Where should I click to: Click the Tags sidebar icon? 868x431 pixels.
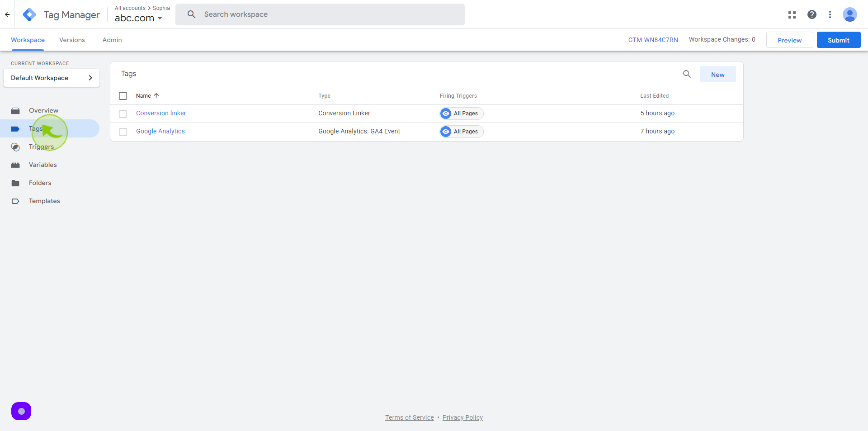pos(15,129)
